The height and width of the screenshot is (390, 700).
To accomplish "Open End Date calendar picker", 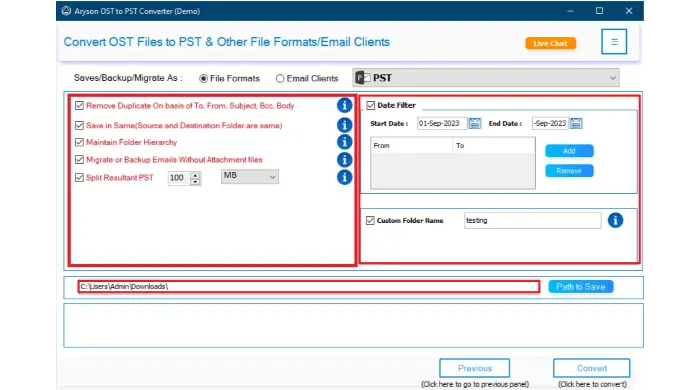I will (x=576, y=124).
